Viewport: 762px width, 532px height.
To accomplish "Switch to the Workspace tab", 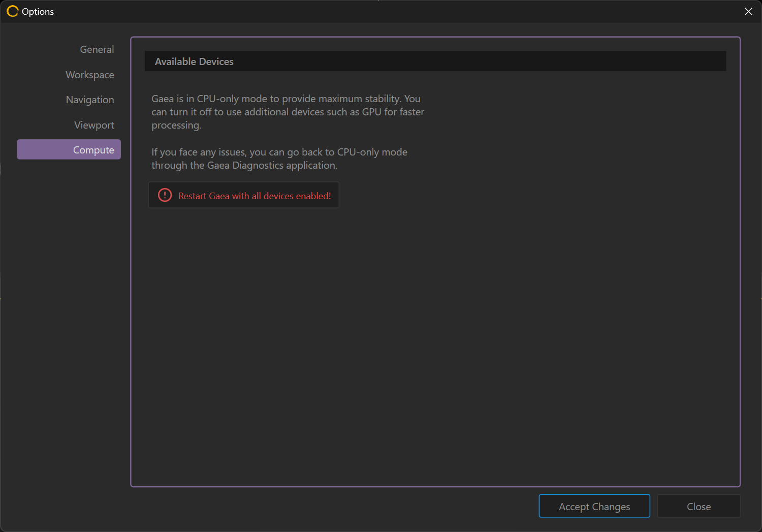I will pos(89,75).
